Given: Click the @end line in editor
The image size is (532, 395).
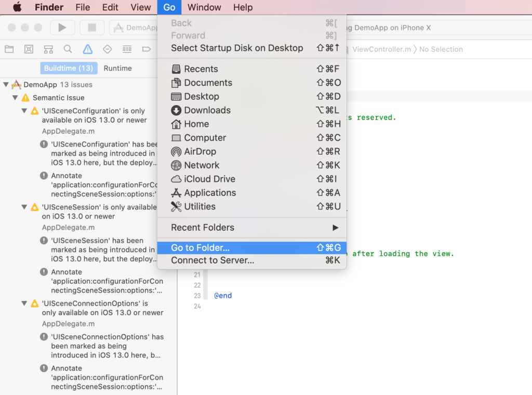Looking at the screenshot, I should coord(223,296).
